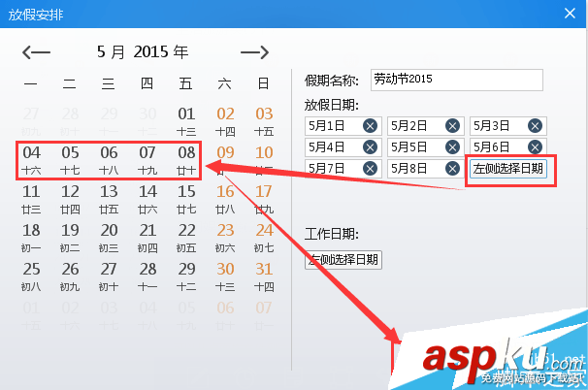
Task: Select Sunday May 10 in the calendar
Action: (x=264, y=160)
